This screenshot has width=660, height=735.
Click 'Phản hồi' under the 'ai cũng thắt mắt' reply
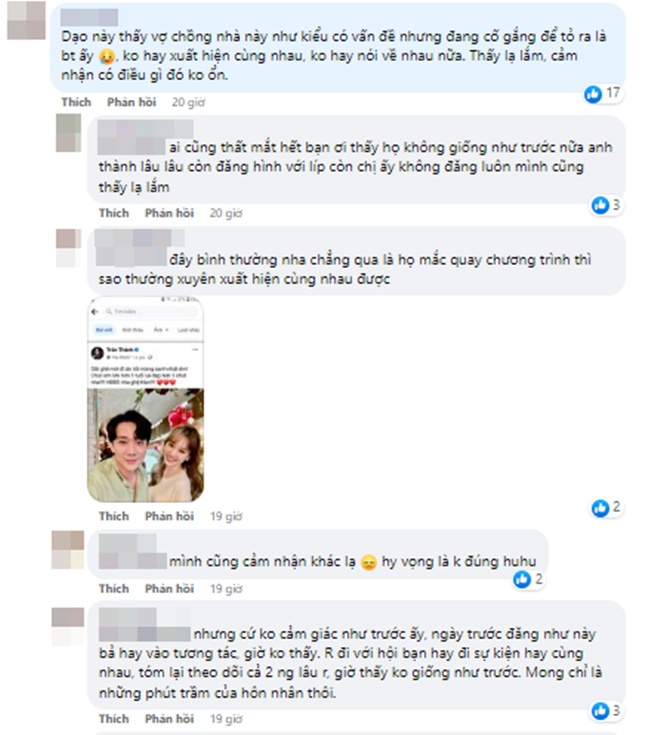point(169,213)
